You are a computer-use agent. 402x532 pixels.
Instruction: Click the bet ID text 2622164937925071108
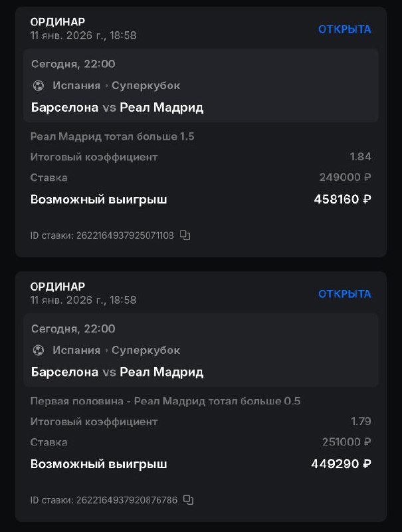pos(125,235)
